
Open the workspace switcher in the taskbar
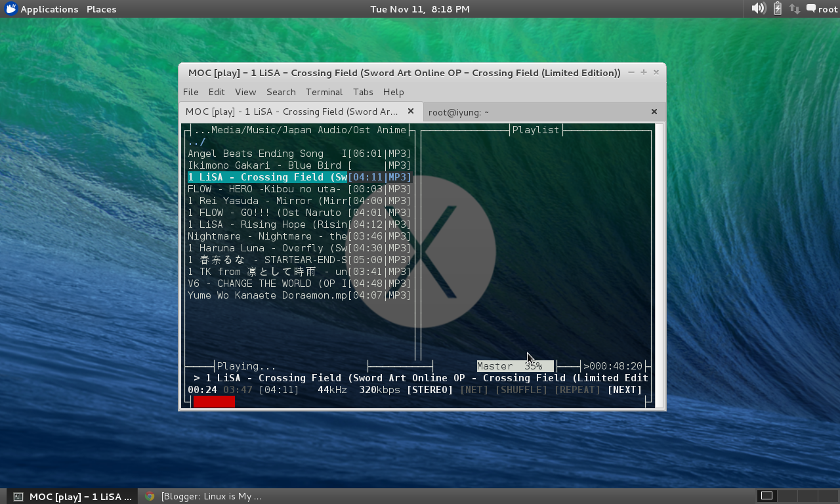(x=766, y=495)
